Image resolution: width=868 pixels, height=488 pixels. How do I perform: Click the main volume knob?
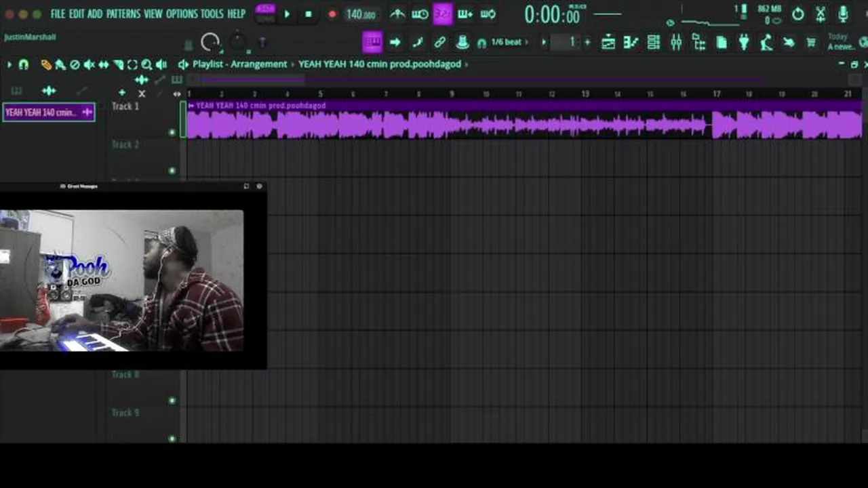[x=211, y=43]
